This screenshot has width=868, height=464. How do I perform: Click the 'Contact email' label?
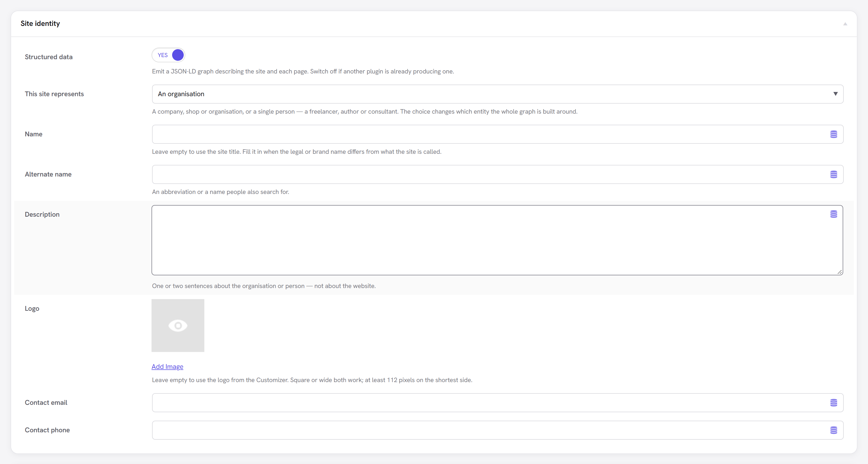(x=46, y=403)
